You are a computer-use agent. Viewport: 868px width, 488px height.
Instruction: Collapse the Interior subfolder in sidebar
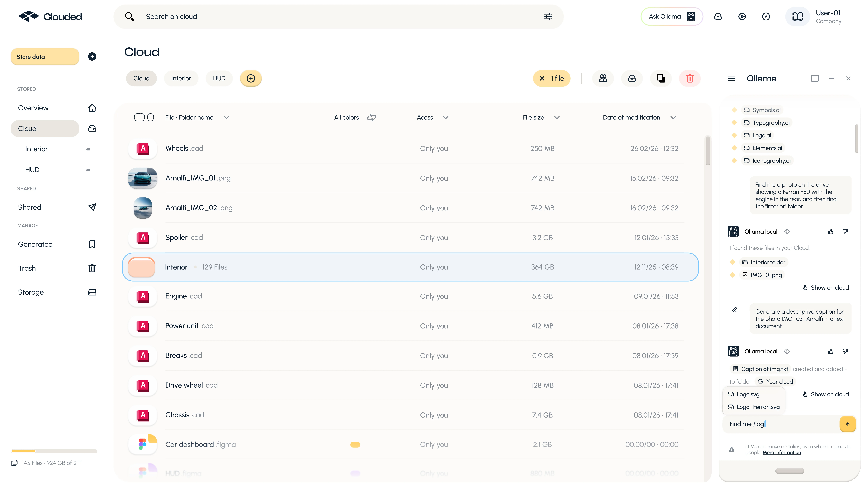[88, 149]
